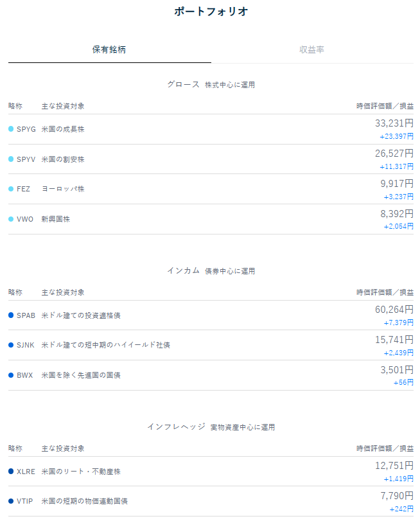Click the BWX ticker label
420x521 pixels.
pos(25,375)
